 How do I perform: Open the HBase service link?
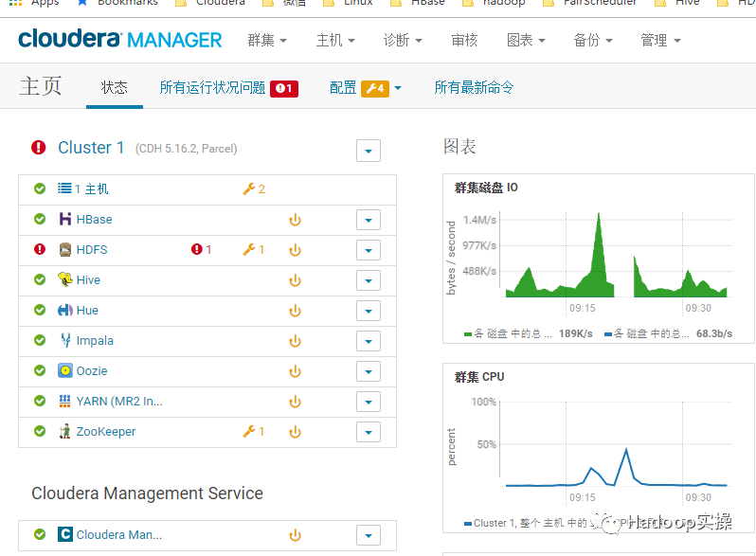(94, 220)
